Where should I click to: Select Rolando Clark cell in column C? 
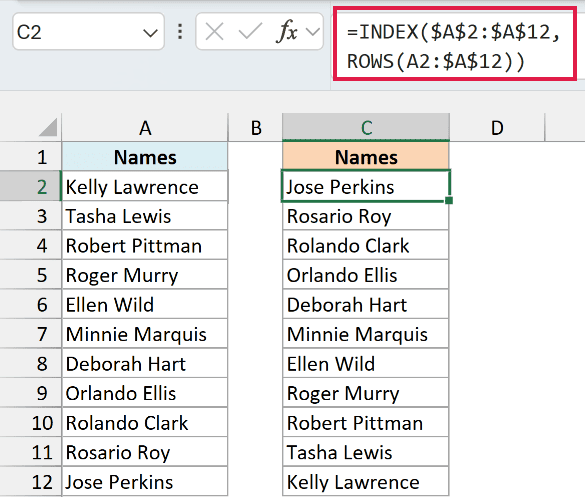click(366, 245)
